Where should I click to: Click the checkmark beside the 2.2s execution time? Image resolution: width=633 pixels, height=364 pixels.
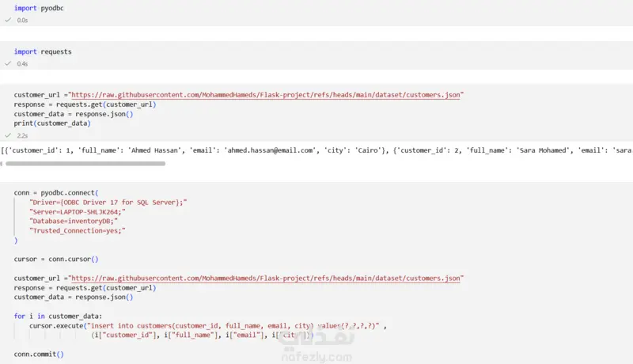tap(8, 135)
